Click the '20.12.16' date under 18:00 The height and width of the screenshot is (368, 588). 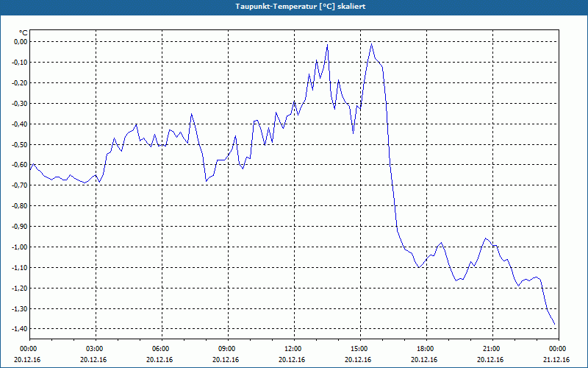click(x=424, y=360)
